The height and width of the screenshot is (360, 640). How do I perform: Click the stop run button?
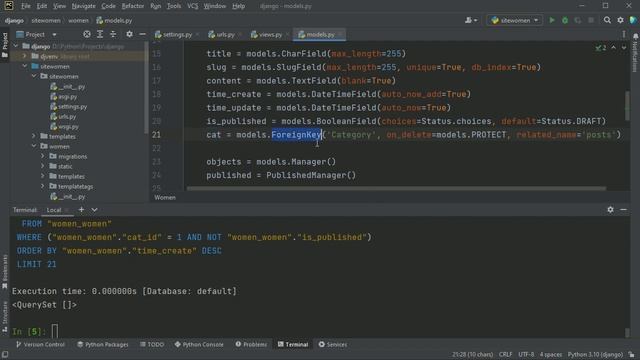tap(591, 20)
